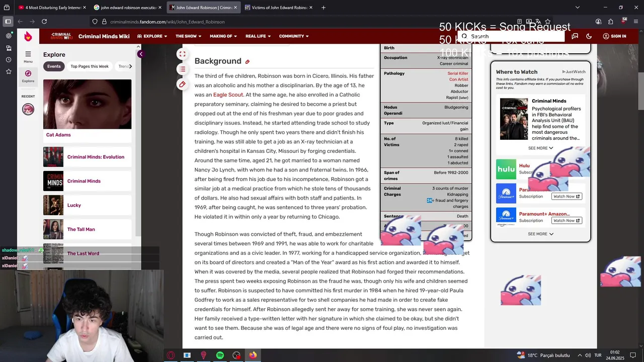The width and height of the screenshot is (644, 362).
Task: Click Watch Now for Paramount+ Amazon
Action: click(x=567, y=221)
